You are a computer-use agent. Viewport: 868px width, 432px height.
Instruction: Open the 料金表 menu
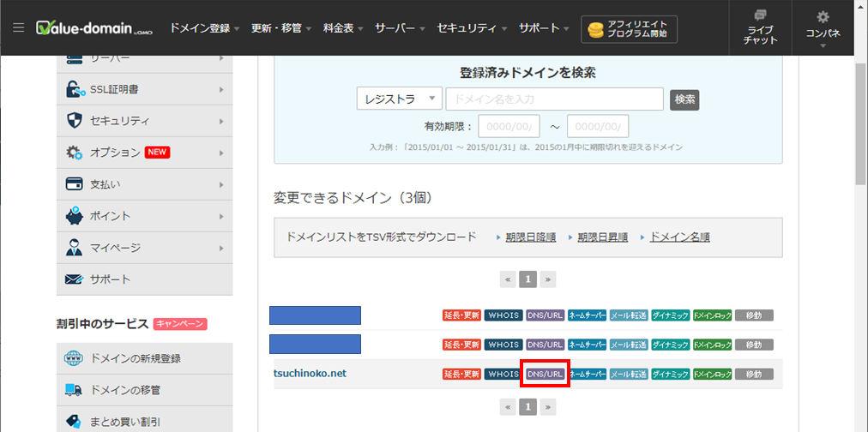343,28
